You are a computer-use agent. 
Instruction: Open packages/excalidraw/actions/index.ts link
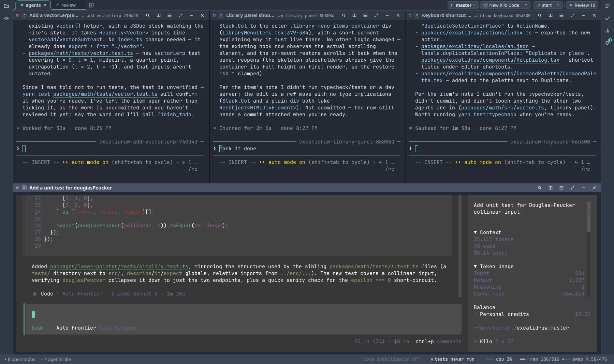click(x=476, y=33)
